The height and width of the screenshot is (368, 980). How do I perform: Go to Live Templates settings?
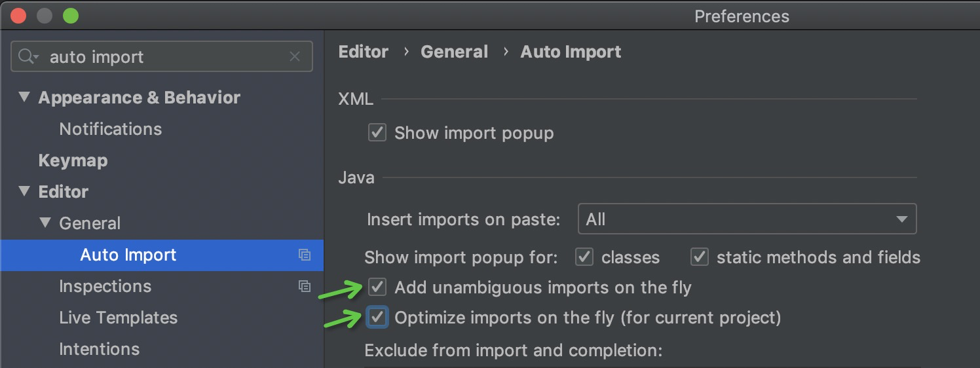click(x=118, y=318)
